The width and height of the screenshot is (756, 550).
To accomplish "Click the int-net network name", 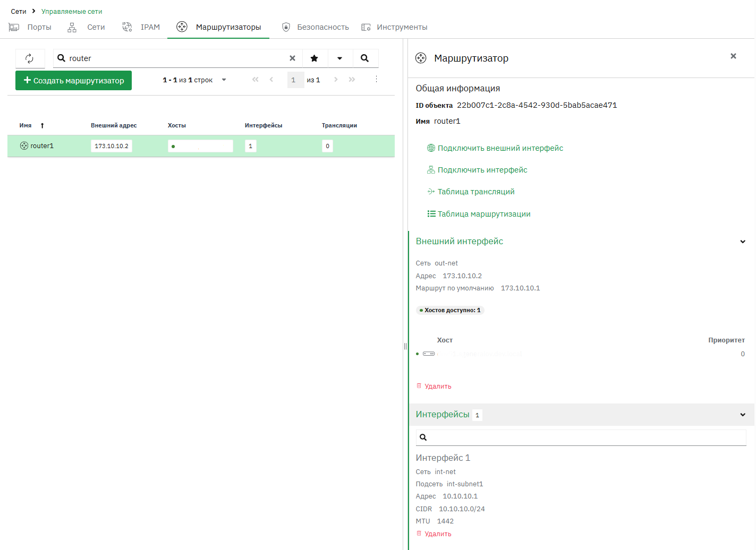I will click(x=445, y=472).
